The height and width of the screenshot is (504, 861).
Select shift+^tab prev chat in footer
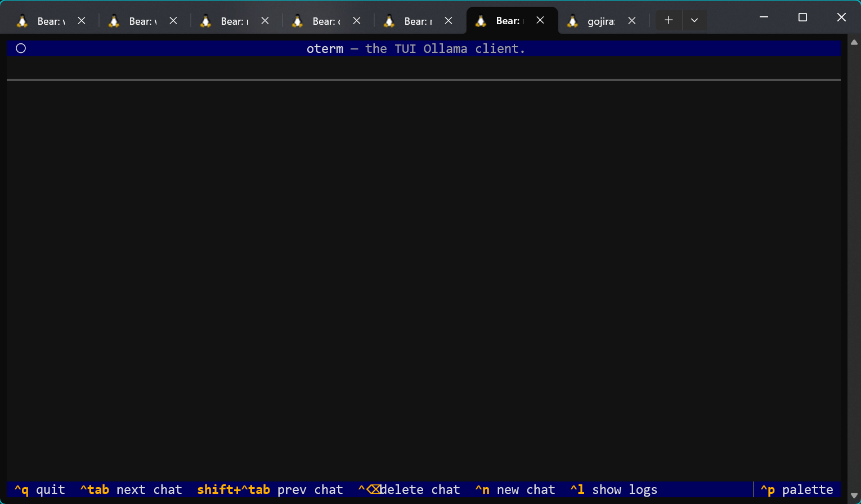point(270,489)
